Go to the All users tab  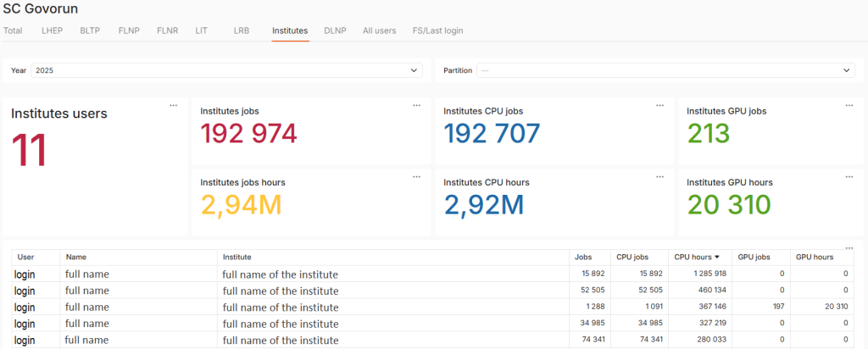(x=379, y=30)
